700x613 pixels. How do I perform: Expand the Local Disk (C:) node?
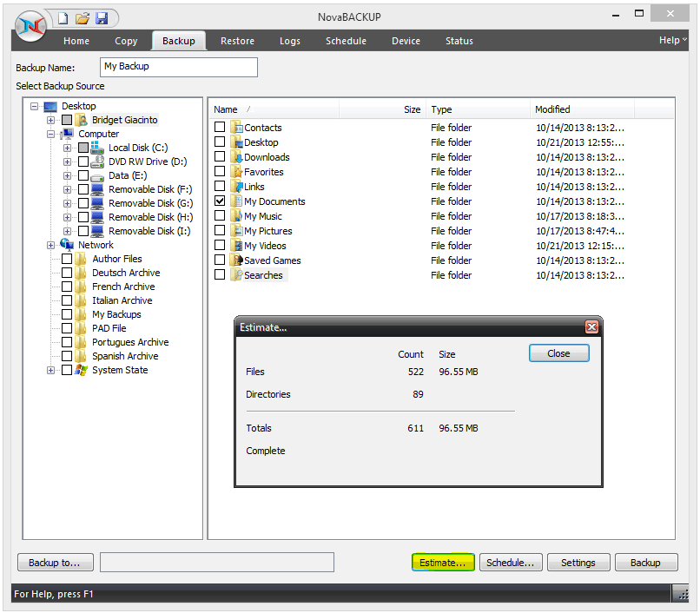pyautogui.click(x=67, y=148)
